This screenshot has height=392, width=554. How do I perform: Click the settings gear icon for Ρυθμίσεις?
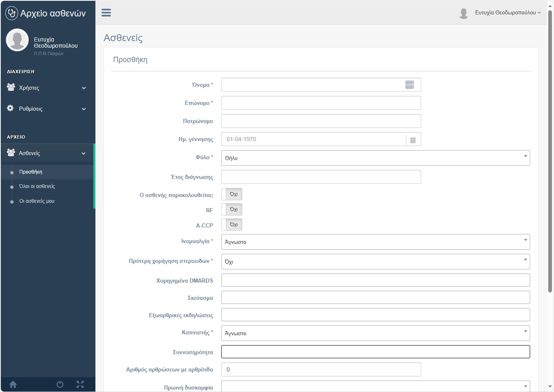[x=10, y=108]
